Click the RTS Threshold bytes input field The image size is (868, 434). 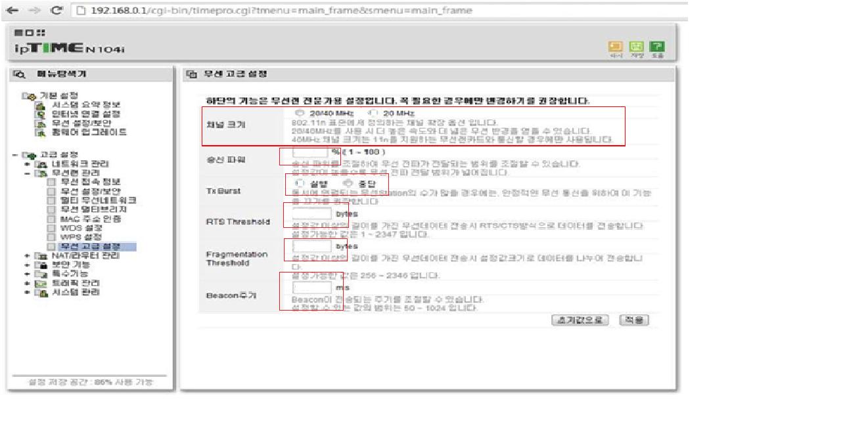click(x=311, y=214)
